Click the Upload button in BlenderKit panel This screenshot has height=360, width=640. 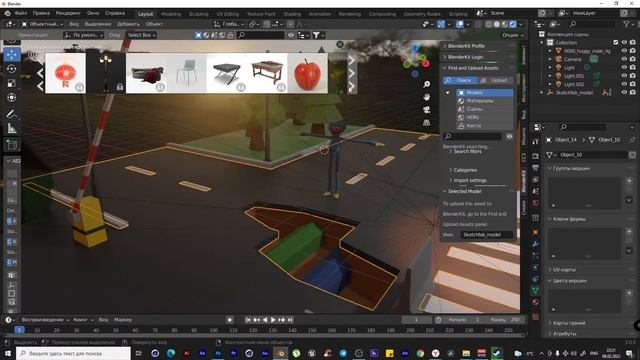(495, 80)
